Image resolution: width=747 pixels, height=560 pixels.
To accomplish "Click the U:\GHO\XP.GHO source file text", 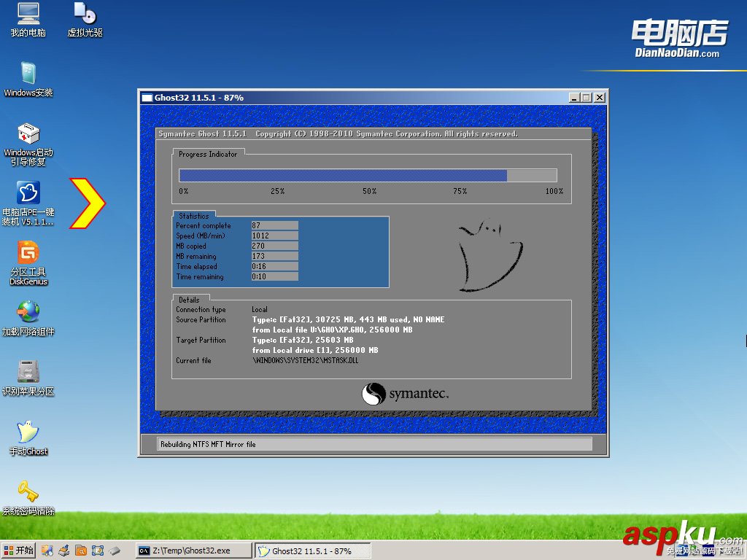I will (x=332, y=330).
